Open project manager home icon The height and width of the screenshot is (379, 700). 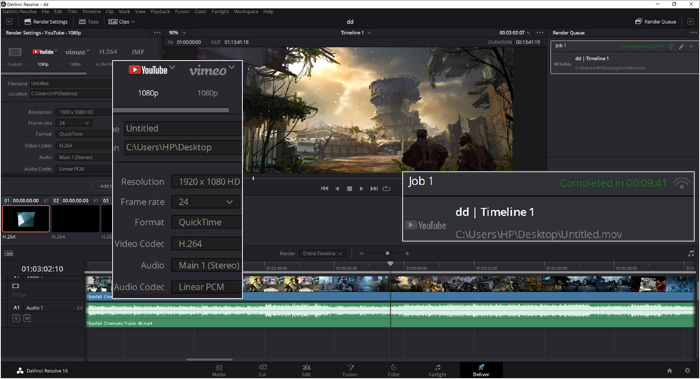pos(669,371)
